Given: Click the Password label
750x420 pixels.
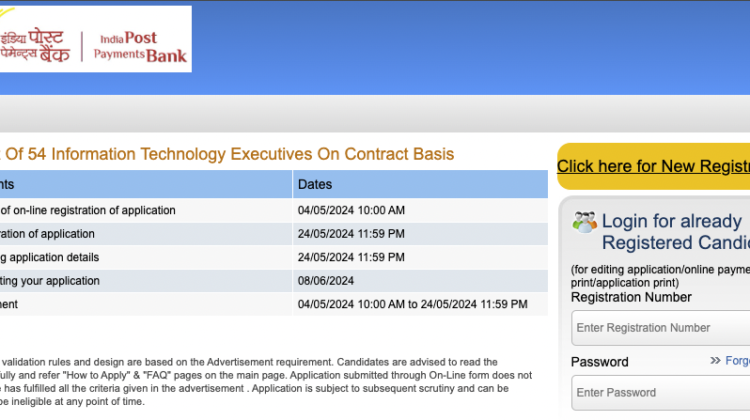Looking at the screenshot, I should click(600, 361).
